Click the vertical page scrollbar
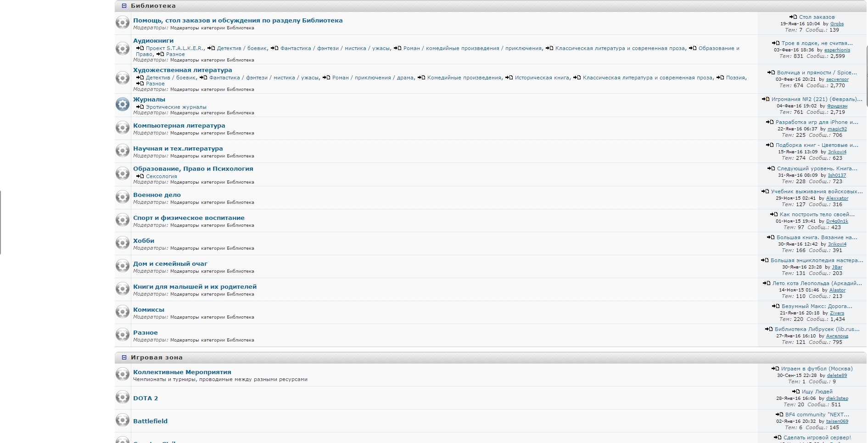This screenshot has height=443, width=868. [x=867, y=76]
